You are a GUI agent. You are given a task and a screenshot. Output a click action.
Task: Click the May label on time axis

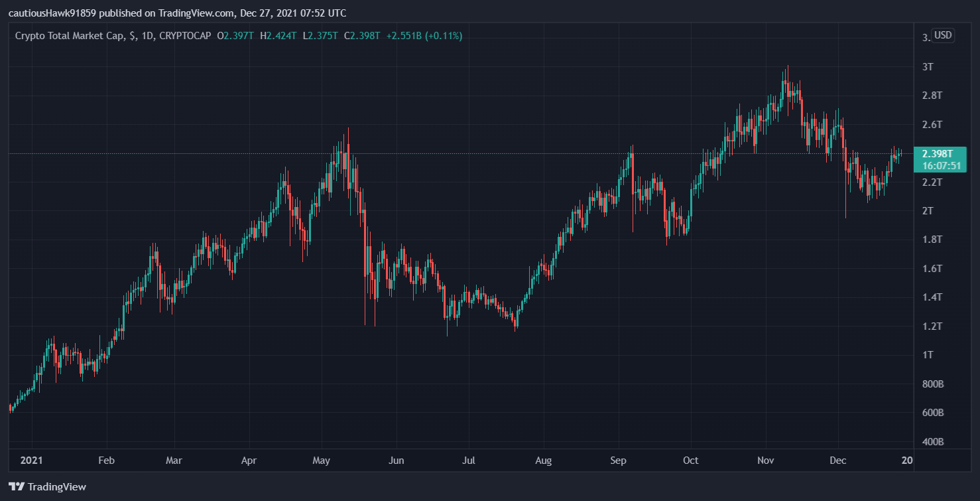click(321, 460)
